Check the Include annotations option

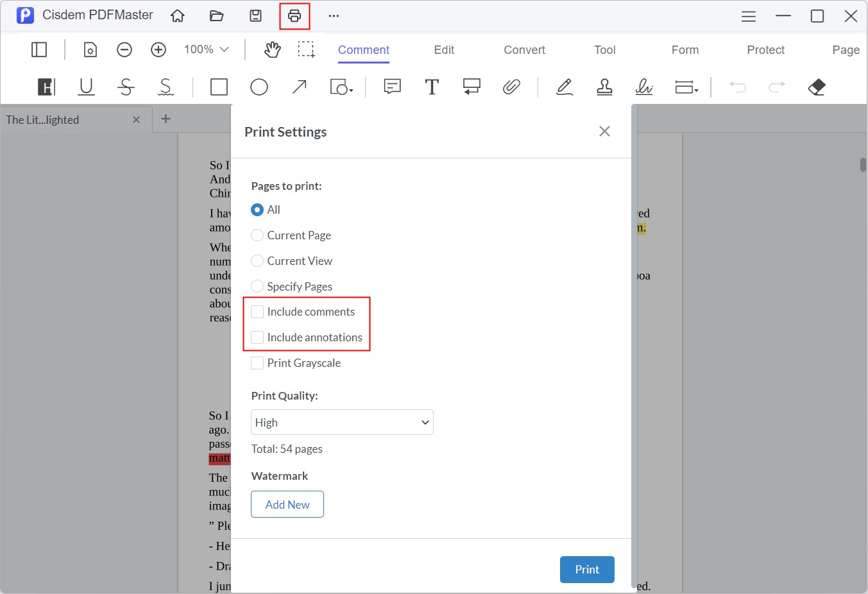tap(257, 337)
